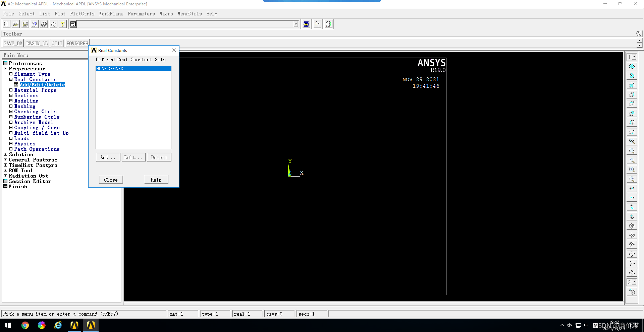Expand the Loads tree node
Viewport: 644px width, 332px height.
tap(11, 138)
